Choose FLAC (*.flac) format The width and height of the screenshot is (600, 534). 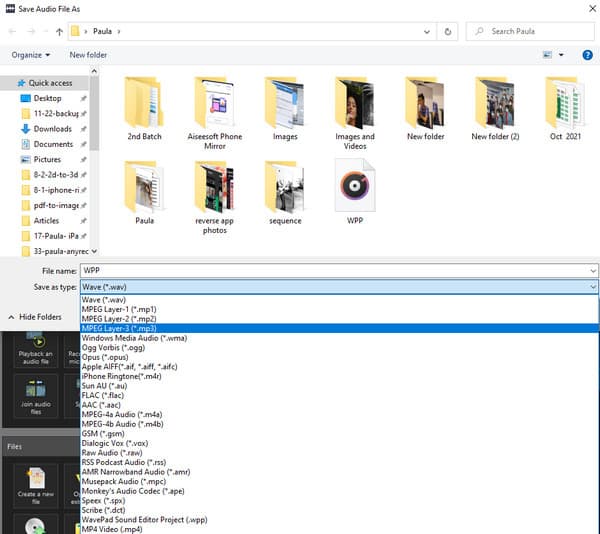[x=339, y=396]
